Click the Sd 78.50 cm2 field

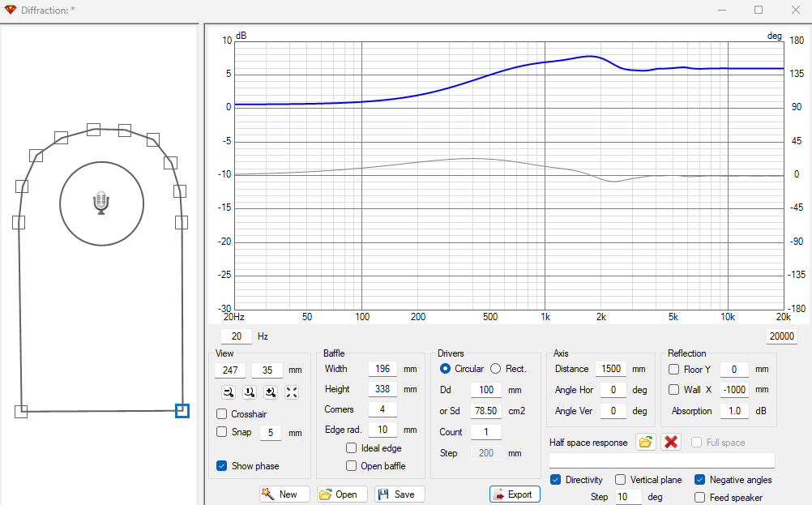point(486,411)
